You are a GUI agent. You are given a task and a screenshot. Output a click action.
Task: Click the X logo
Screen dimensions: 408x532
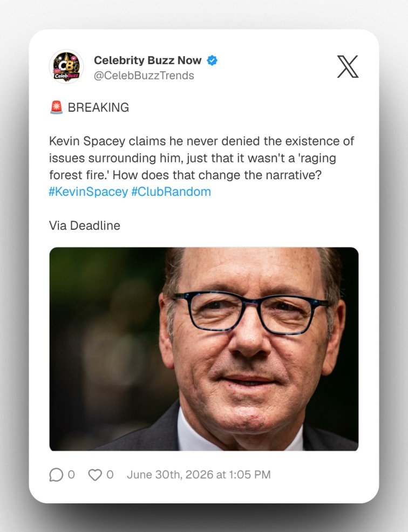point(348,66)
